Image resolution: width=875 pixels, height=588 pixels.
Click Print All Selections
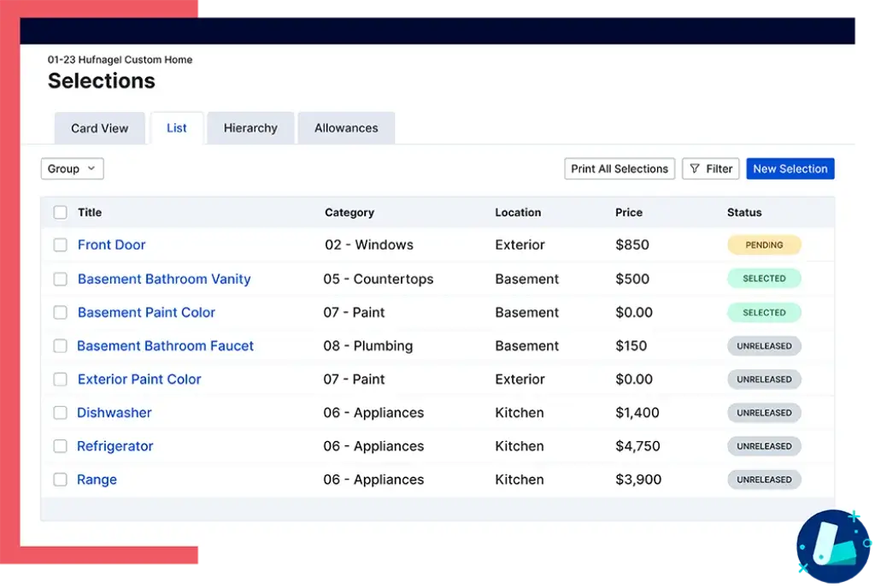click(x=619, y=168)
